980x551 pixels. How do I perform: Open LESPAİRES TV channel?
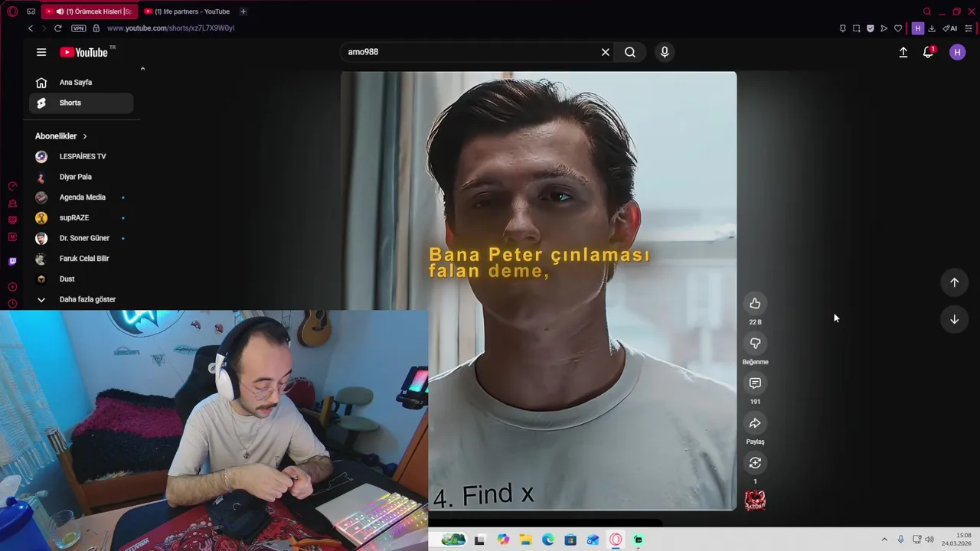81,156
